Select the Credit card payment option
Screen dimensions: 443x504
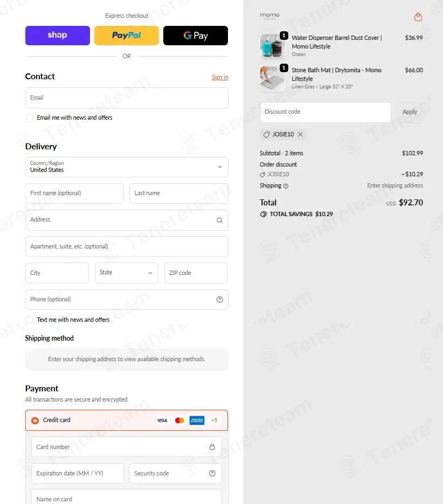click(x=35, y=420)
